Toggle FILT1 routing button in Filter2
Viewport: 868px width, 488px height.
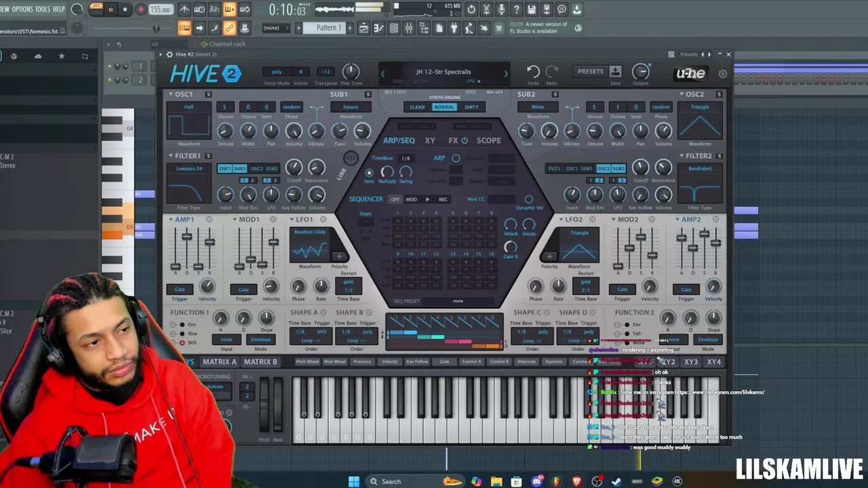[x=555, y=168]
